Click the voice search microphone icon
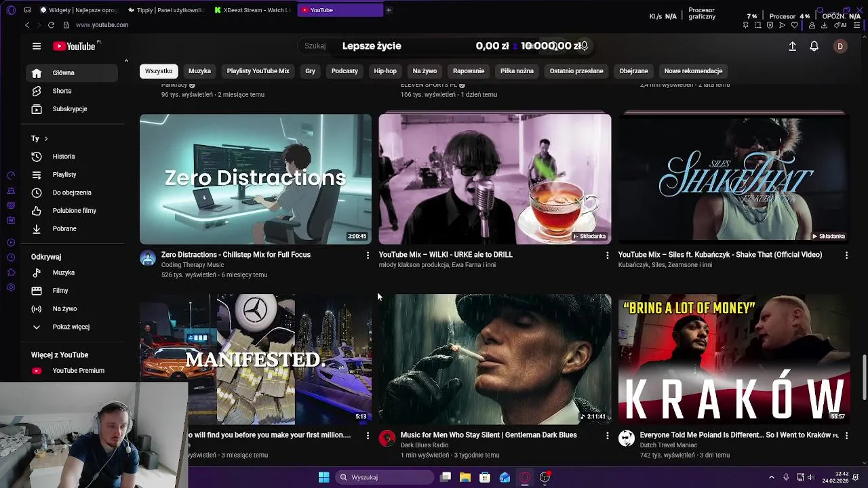This screenshot has width=868, height=488. pyautogui.click(x=584, y=46)
